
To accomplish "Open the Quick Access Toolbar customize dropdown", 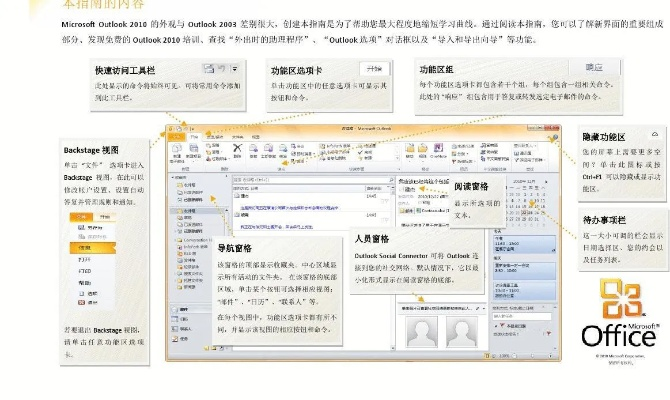I will [x=196, y=129].
